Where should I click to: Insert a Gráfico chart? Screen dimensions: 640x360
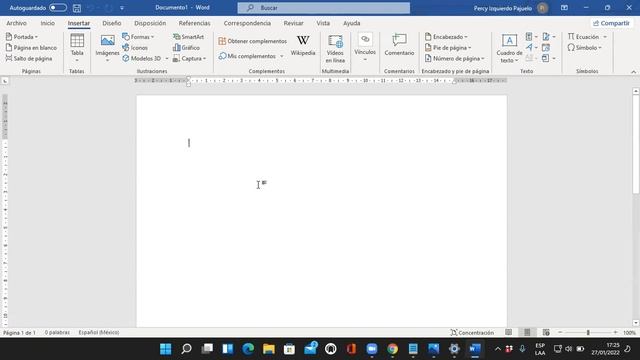(187, 48)
